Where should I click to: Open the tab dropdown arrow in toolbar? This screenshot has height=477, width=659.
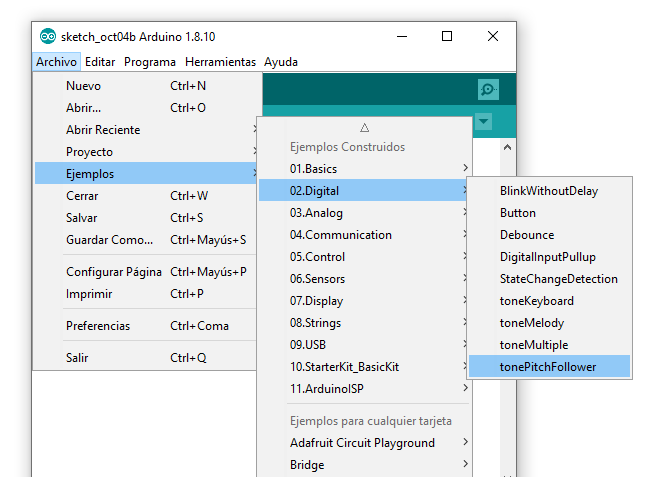tap(484, 121)
